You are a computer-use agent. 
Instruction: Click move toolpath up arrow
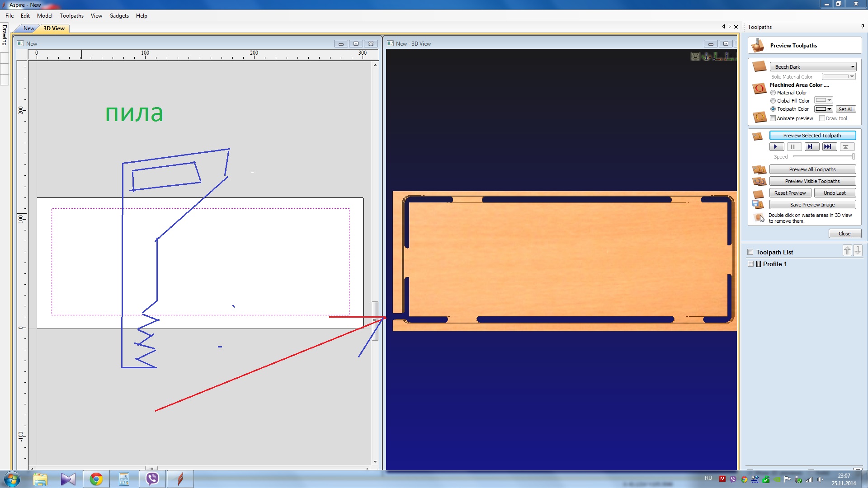(847, 251)
